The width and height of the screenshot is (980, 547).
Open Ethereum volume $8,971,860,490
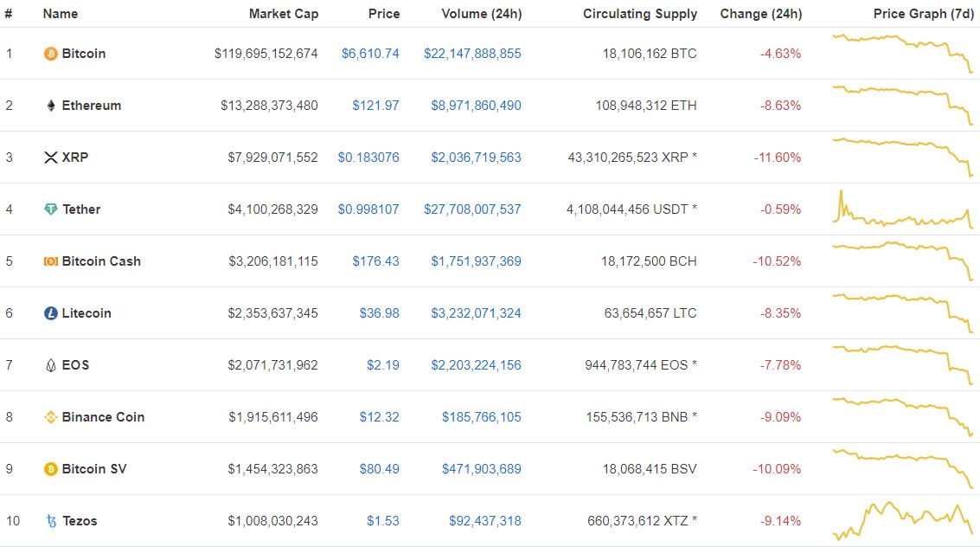pyautogui.click(x=477, y=106)
